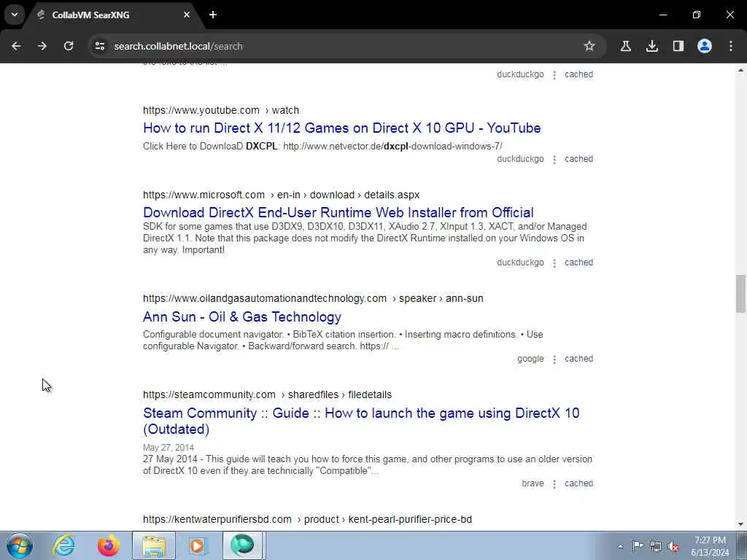Open the Chrome profile avatar
Screen dimensions: 747x560
pos(705,46)
